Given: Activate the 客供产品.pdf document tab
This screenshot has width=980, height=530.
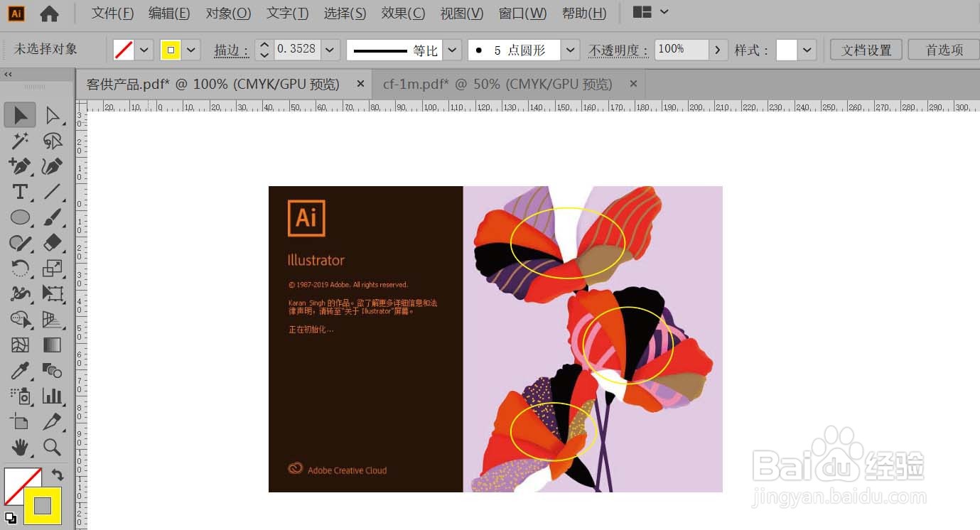Looking at the screenshot, I should 213,85.
